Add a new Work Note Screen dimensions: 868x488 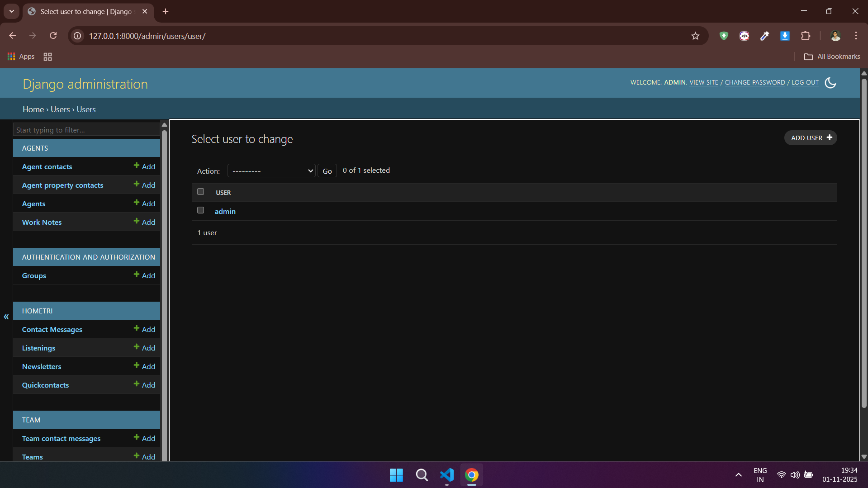[x=144, y=222]
